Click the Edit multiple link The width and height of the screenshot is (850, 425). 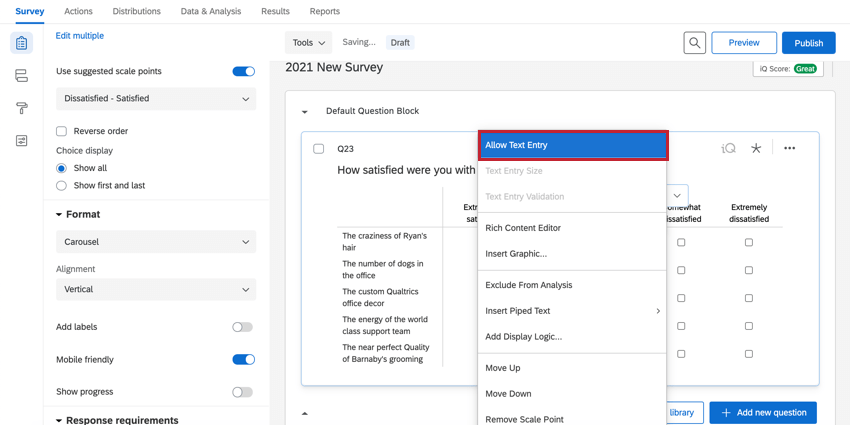click(80, 36)
